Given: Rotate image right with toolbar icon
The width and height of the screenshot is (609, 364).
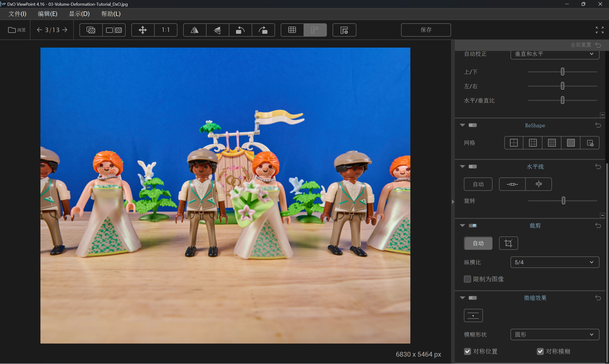Looking at the screenshot, I should pos(263,30).
